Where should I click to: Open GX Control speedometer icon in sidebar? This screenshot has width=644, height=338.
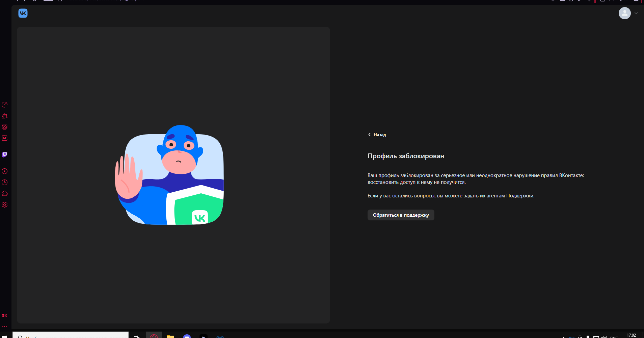[5, 105]
